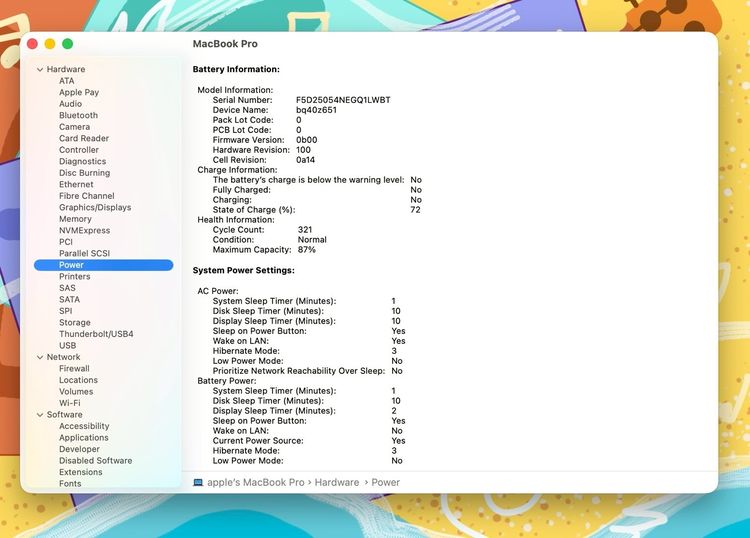Click the yellow minimize window button
750x538 pixels.
(x=50, y=44)
